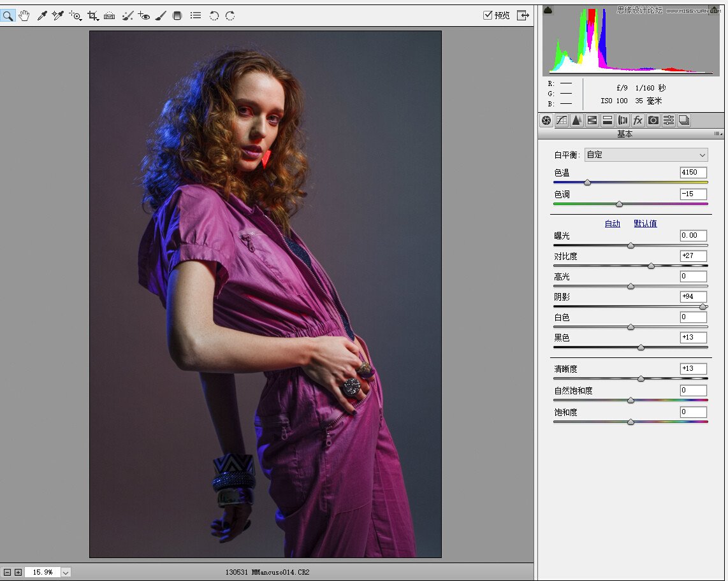The image size is (728, 581).
Task: Toggle shadow clipping warning in histogram
Action: point(548,10)
